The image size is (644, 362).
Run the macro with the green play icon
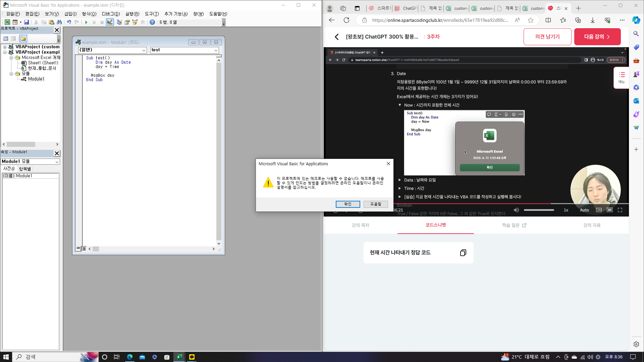86,22
